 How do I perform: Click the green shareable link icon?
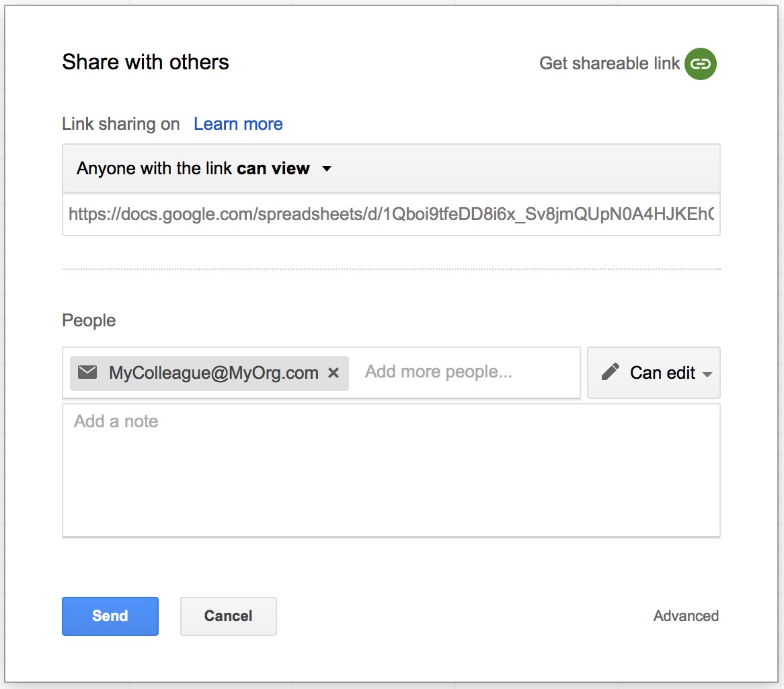(701, 64)
